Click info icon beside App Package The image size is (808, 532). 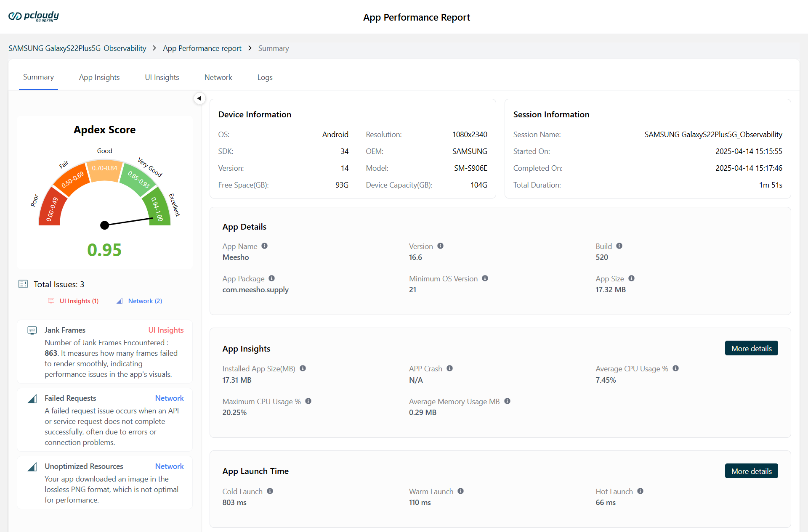coord(271,278)
